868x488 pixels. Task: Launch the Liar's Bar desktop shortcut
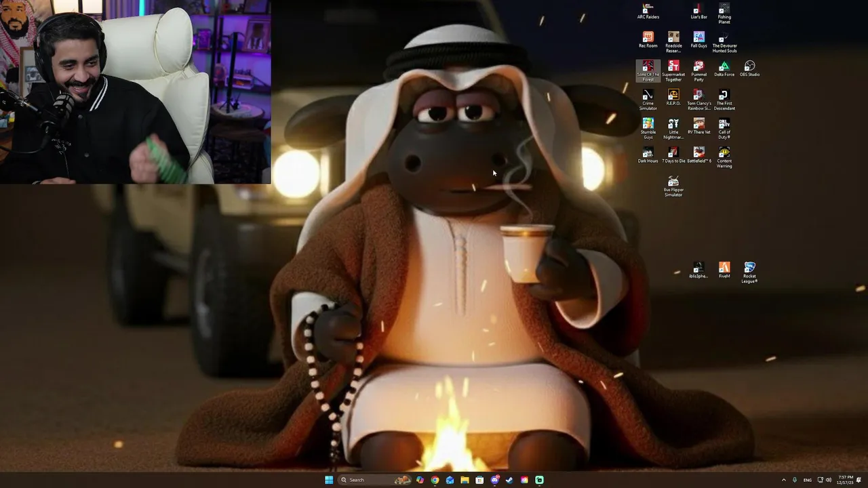click(698, 12)
